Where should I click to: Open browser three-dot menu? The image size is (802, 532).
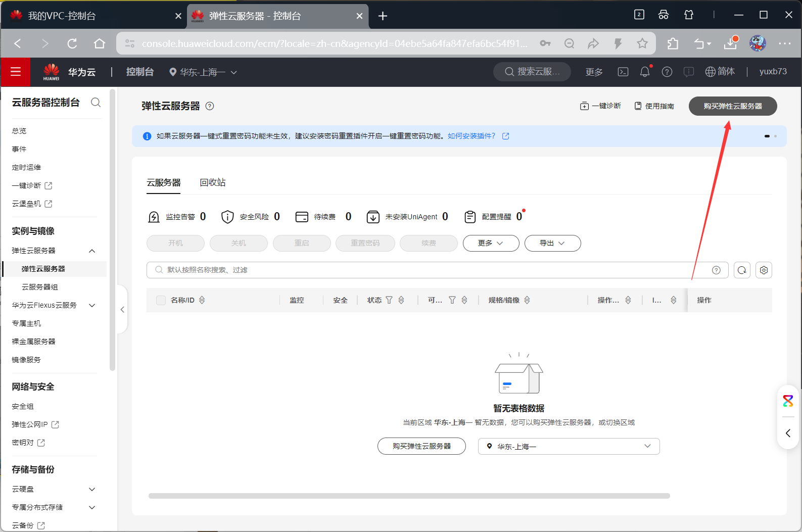785,43
